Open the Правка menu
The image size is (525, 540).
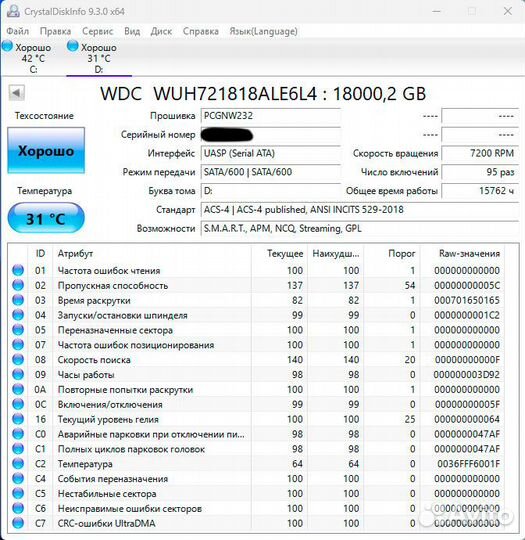pos(55,31)
